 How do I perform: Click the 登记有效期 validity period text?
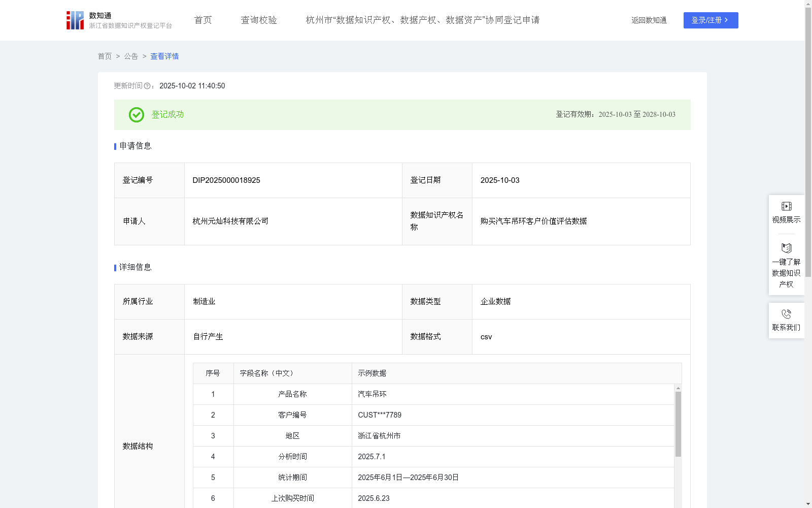pyautogui.click(x=616, y=115)
